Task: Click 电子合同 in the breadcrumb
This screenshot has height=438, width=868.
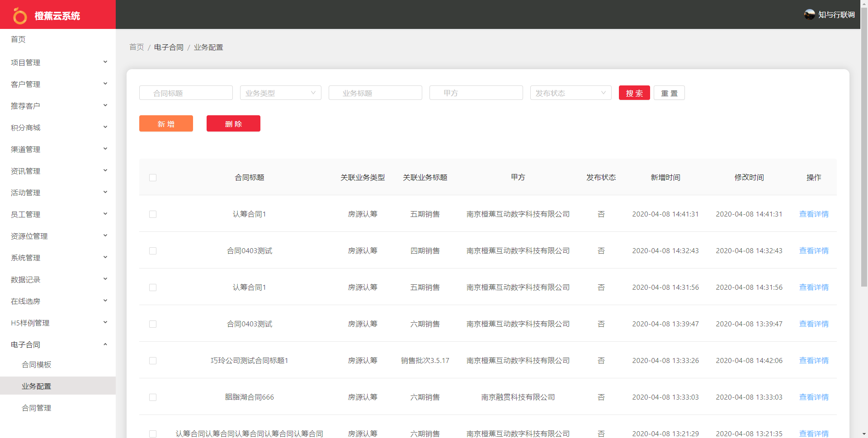Action: point(169,47)
